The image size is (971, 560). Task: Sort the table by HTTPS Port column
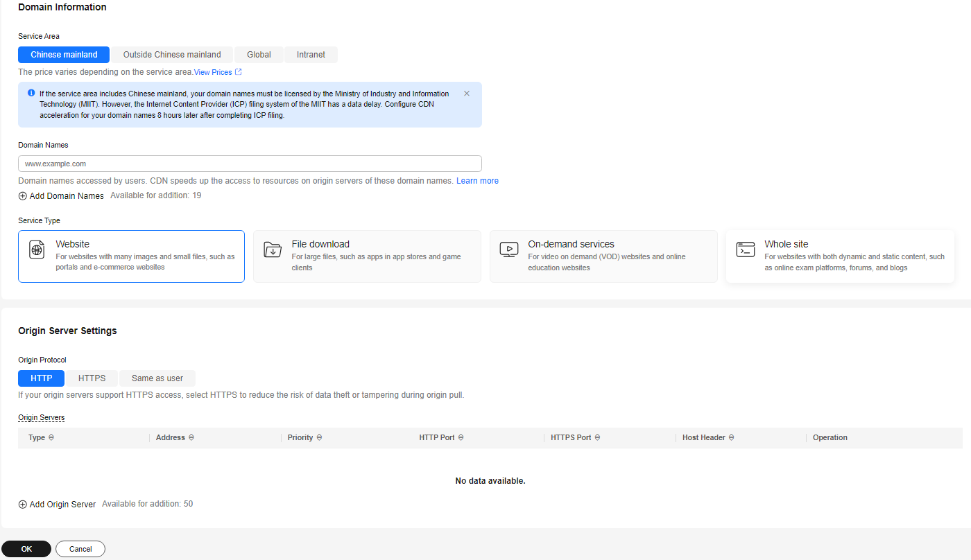pos(597,438)
